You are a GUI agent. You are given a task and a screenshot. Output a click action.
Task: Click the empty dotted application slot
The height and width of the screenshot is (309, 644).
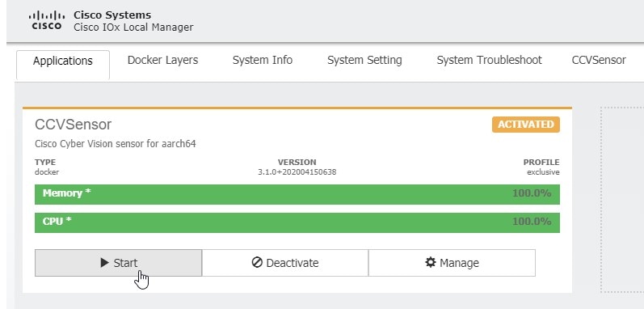(x=622, y=200)
